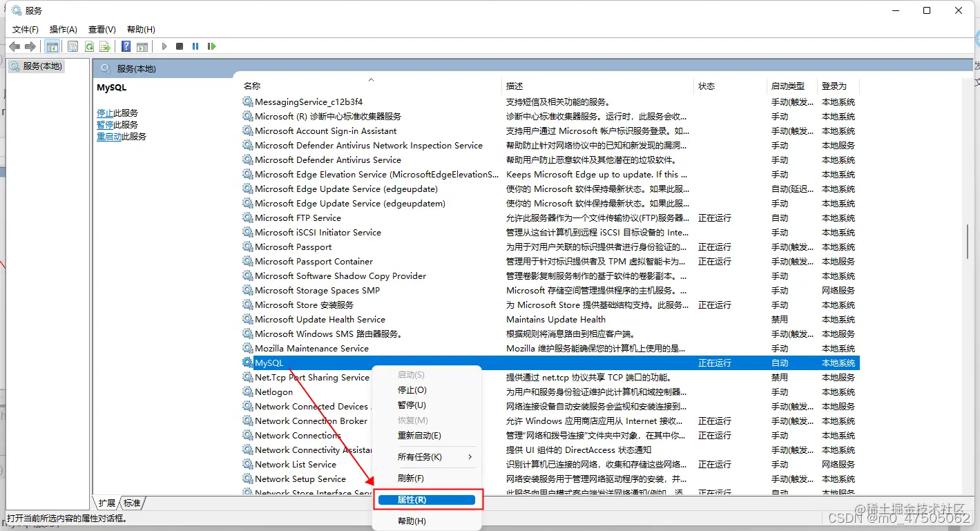
Task: Select Microsoft Software Shadow Copy Provider
Action: pyautogui.click(x=550, y=276)
